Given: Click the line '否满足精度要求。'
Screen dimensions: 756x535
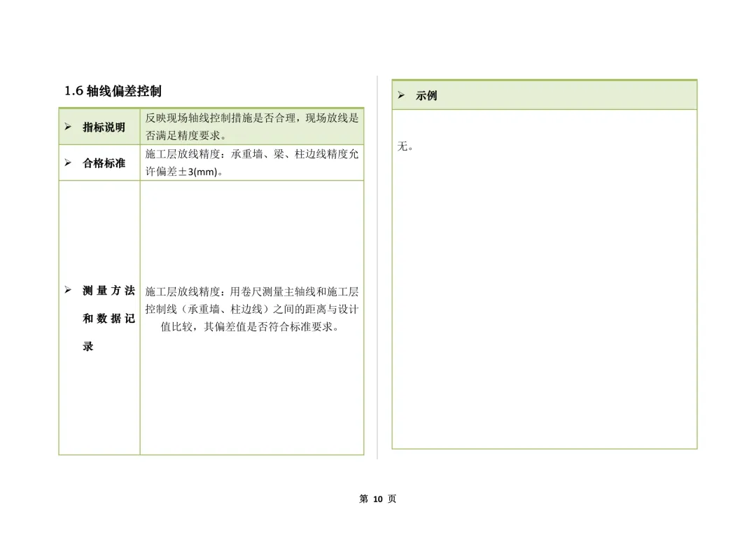Looking at the screenshot, I should point(186,136).
